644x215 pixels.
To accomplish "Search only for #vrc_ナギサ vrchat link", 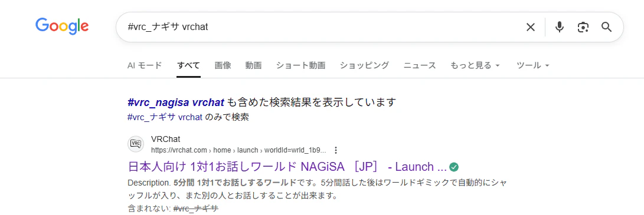I will [165, 117].
